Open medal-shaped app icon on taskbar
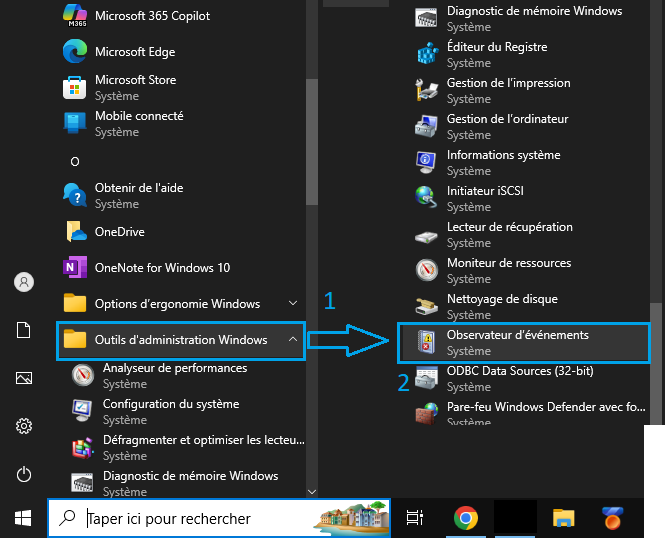This screenshot has height=554, width=665. coord(612,518)
